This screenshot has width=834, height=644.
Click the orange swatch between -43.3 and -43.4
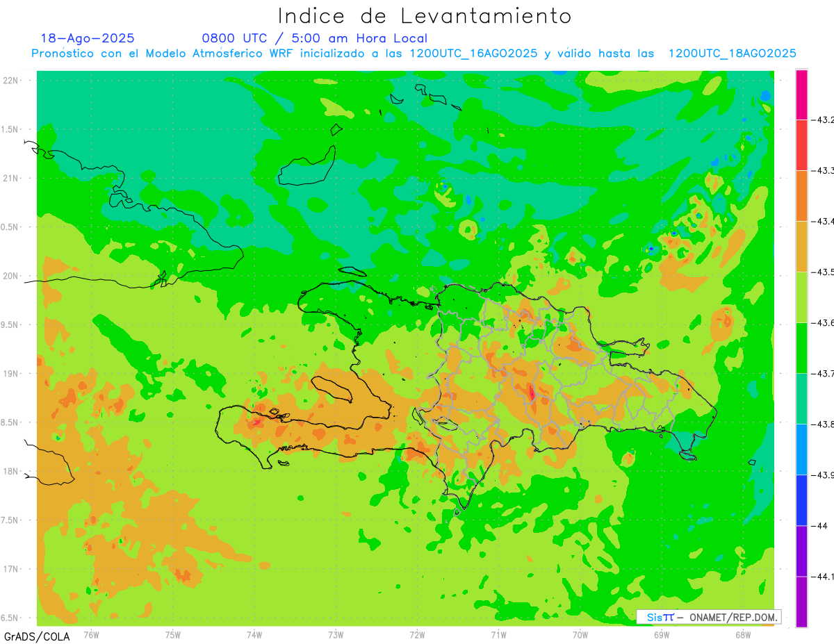point(801,196)
